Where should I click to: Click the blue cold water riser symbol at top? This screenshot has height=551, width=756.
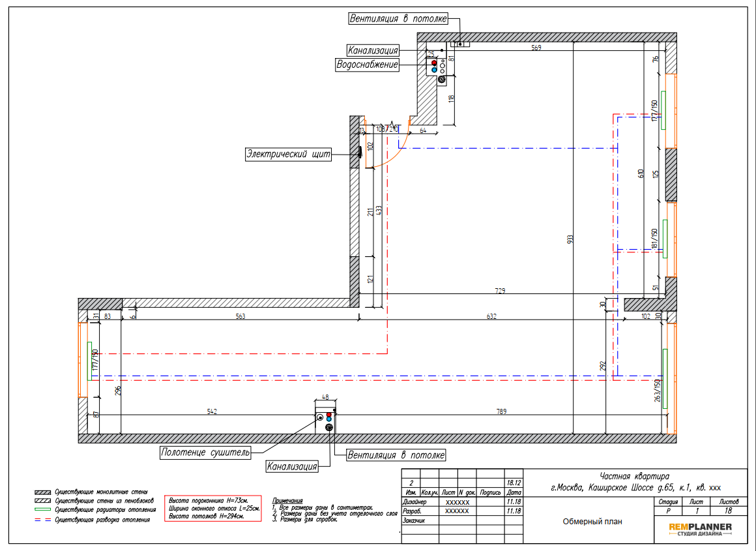point(434,70)
